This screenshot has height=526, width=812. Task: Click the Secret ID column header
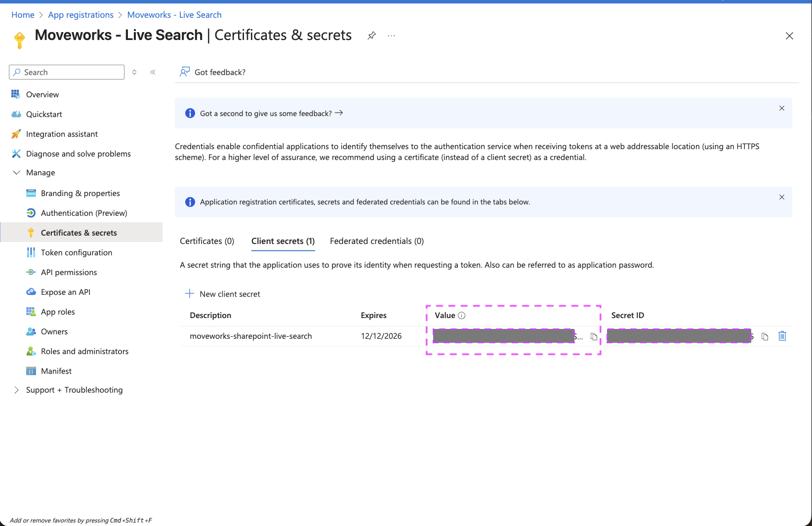[x=628, y=315]
